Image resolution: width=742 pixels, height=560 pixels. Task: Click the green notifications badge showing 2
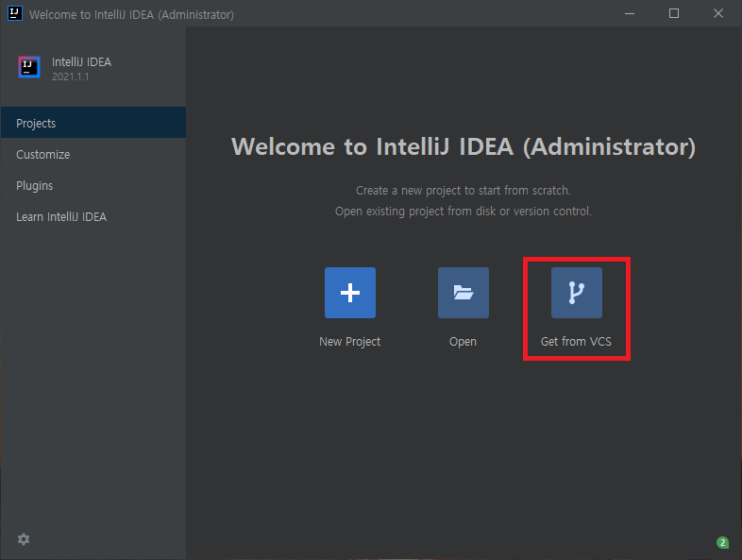[722, 542]
